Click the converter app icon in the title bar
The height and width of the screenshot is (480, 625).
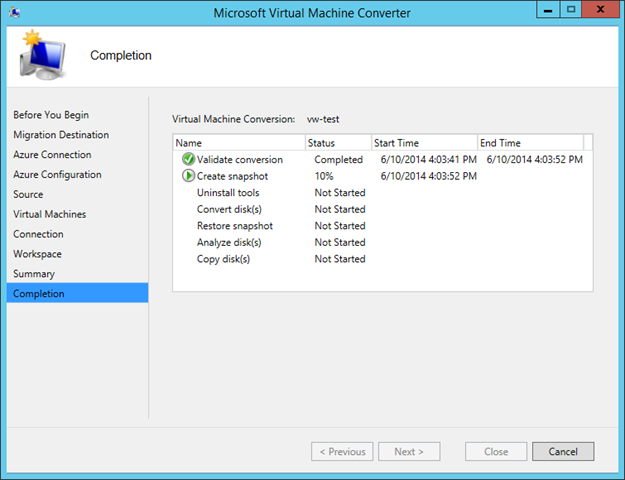click(x=15, y=12)
